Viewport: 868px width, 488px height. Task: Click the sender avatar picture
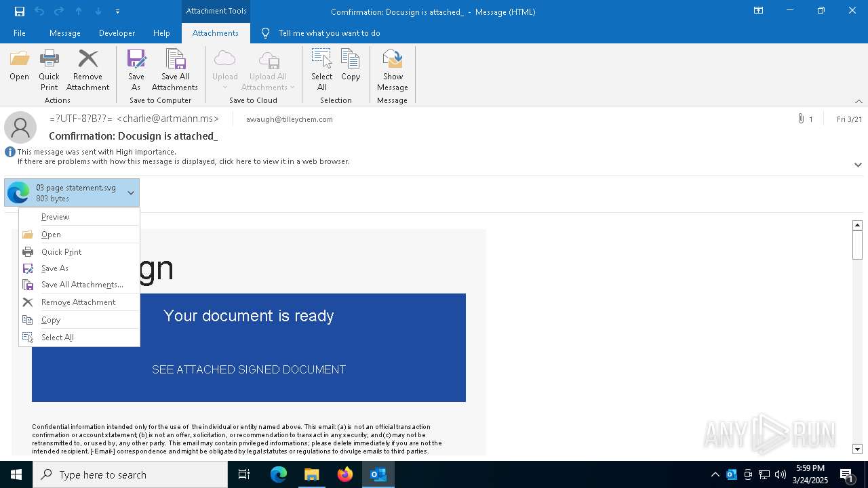[20, 127]
